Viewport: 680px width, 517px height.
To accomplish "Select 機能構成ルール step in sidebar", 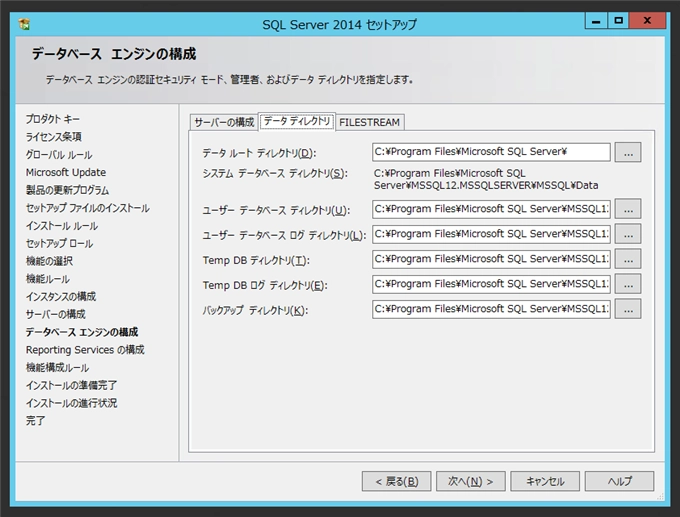I will 57,367.
